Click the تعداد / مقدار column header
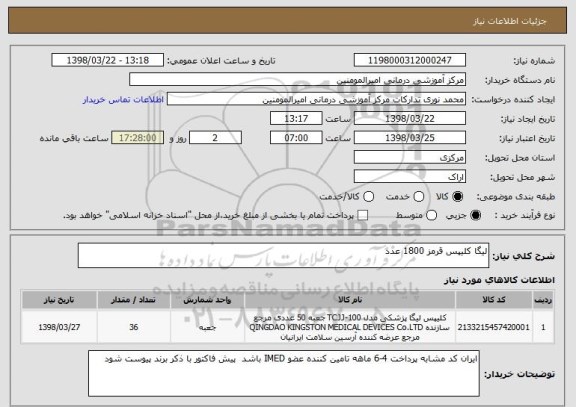The image size is (576, 407). (134, 300)
